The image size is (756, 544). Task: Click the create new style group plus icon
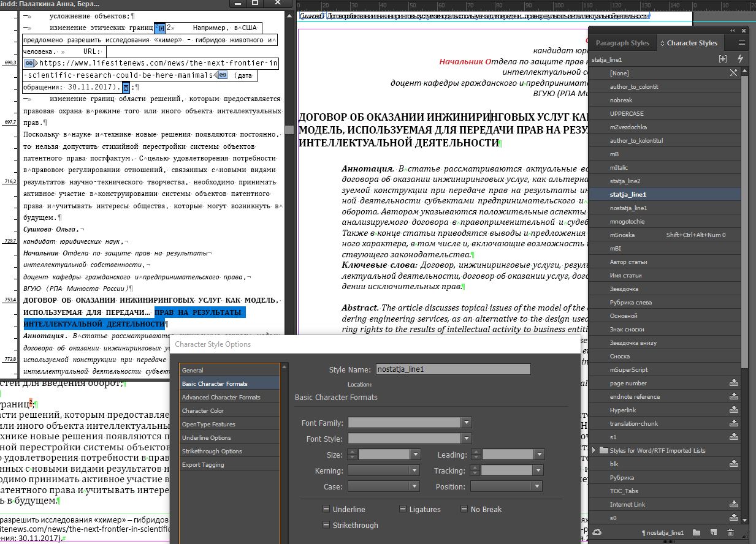point(723,59)
